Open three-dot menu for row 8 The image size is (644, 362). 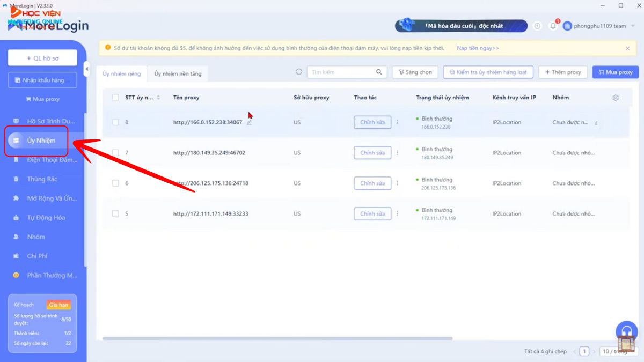click(397, 122)
